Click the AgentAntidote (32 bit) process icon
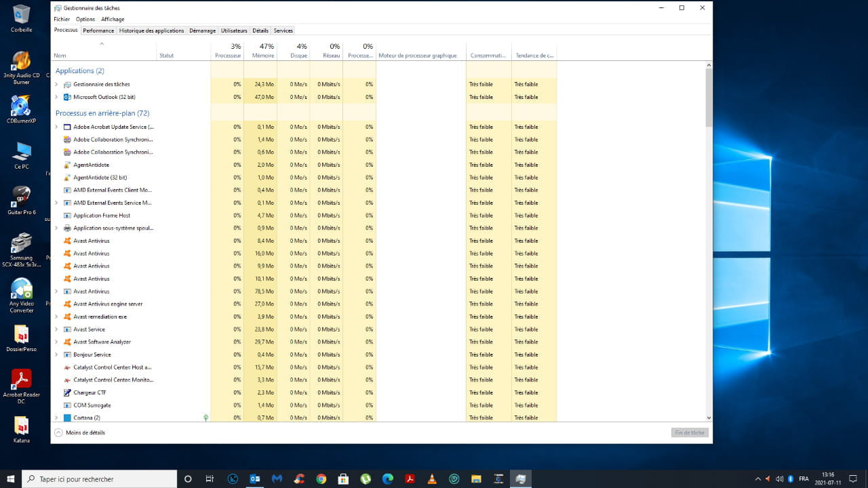868x488 pixels. coord(67,178)
